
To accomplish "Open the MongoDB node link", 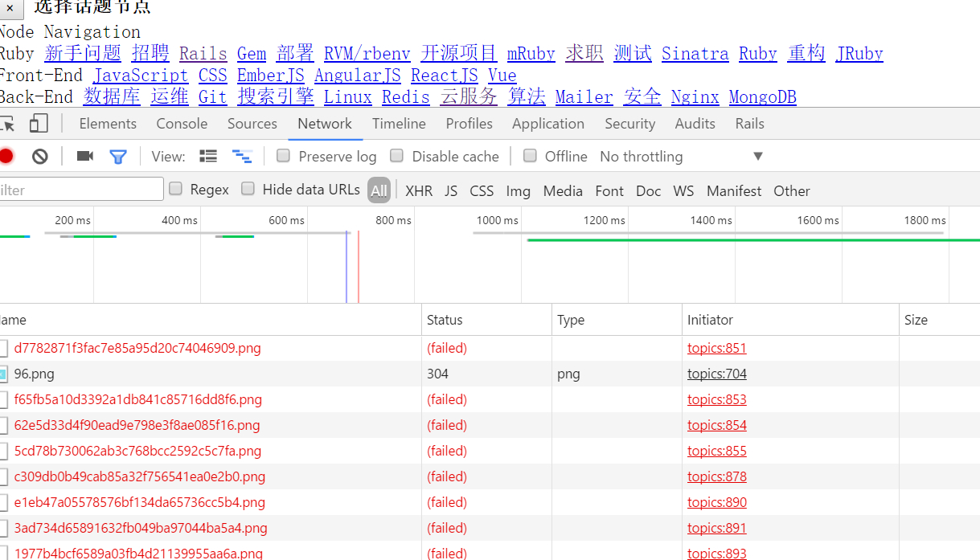I will click(x=763, y=97).
